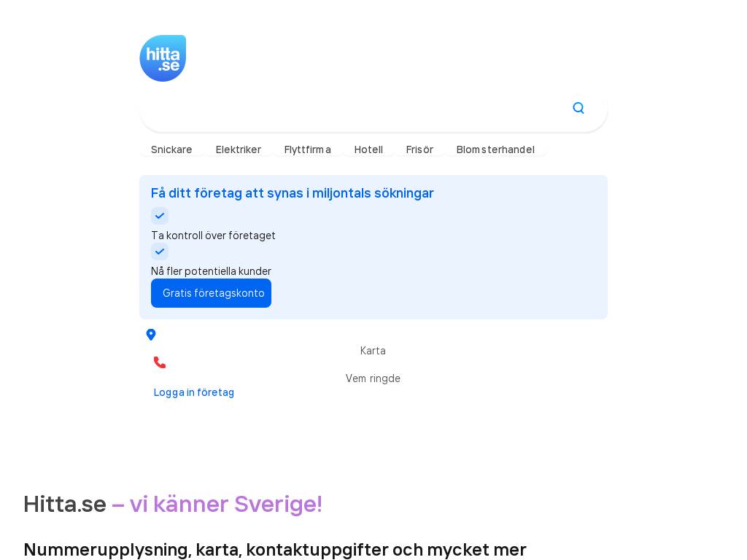Open the Karta menu item

pos(373,351)
